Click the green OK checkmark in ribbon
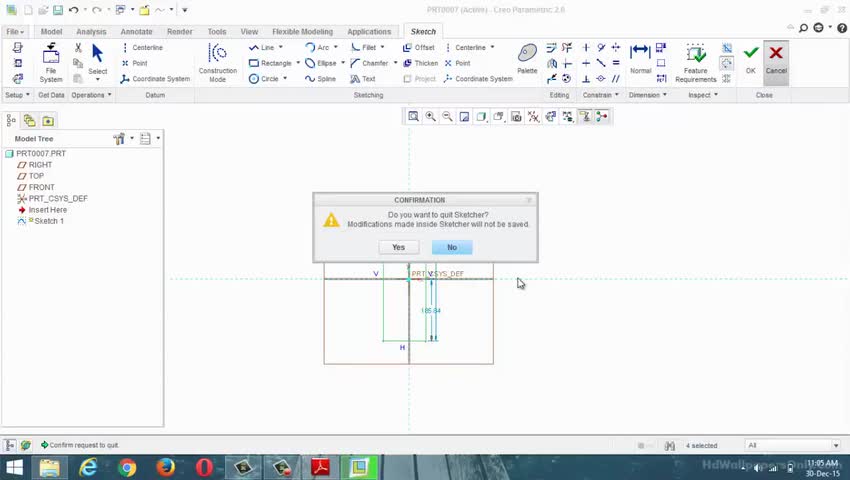 tap(751, 60)
